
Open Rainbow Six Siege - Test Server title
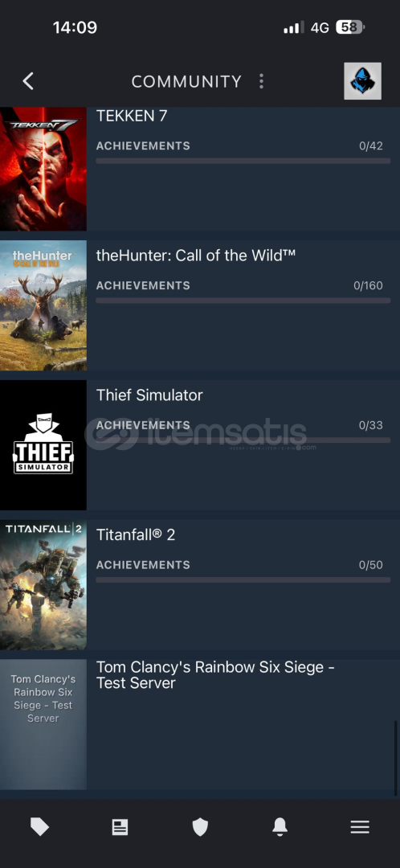216,675
